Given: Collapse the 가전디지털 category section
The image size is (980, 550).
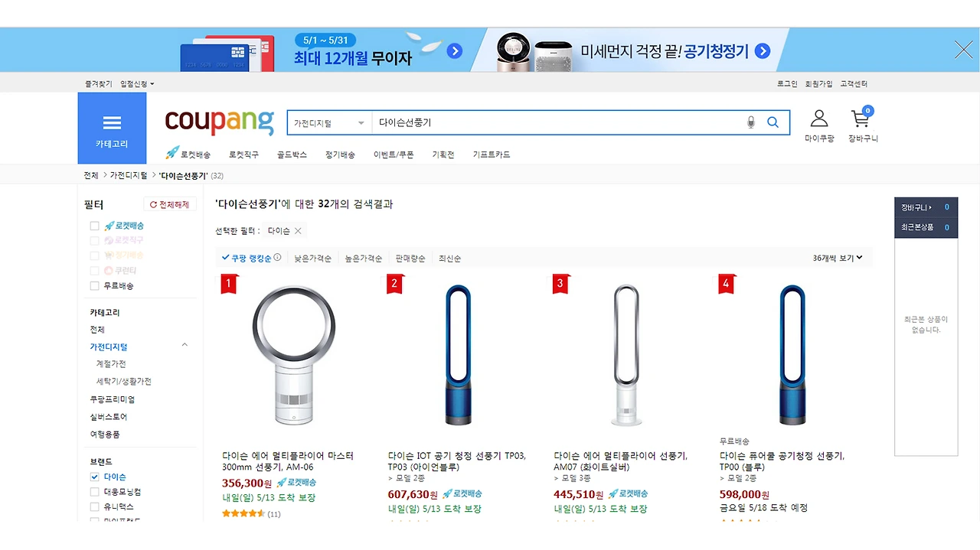Looking at the screenshot, I should (x=184, y=345).
